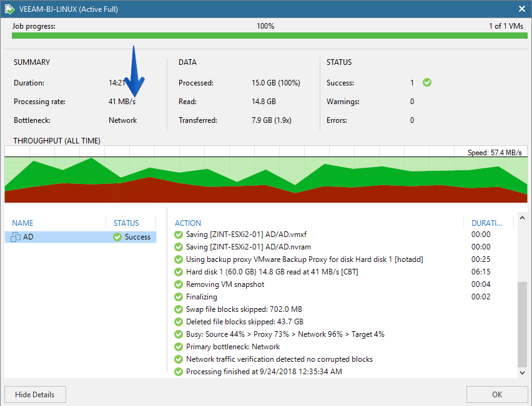The height and width of the screenshot is (406, 532).
Task: Click the Duration value 14:21
Action: point(117,83)
